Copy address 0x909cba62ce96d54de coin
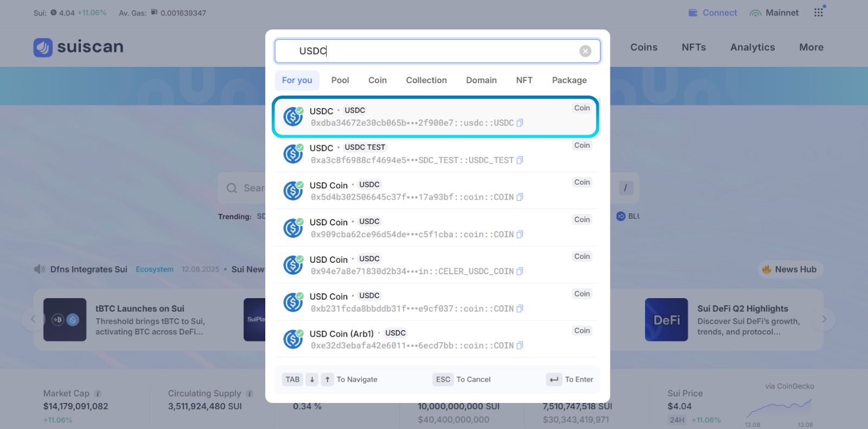Screen dimensions: 868x429 [520, 235]
